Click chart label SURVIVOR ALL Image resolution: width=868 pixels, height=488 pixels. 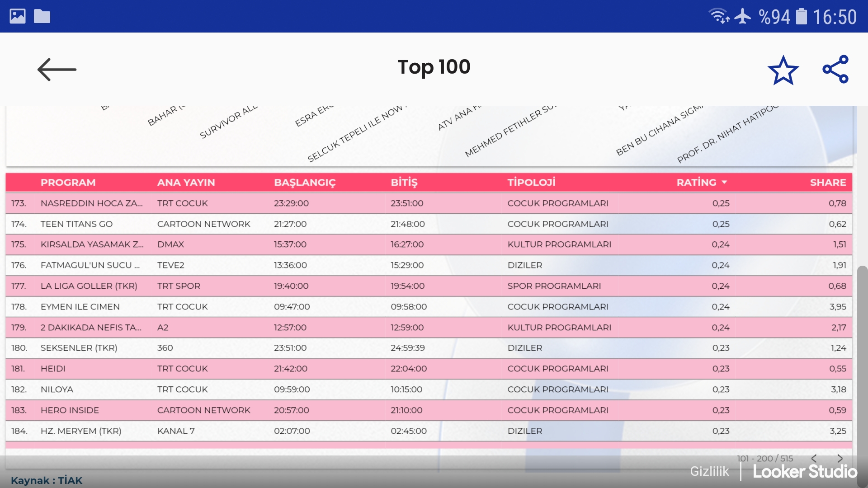(228, 122)
